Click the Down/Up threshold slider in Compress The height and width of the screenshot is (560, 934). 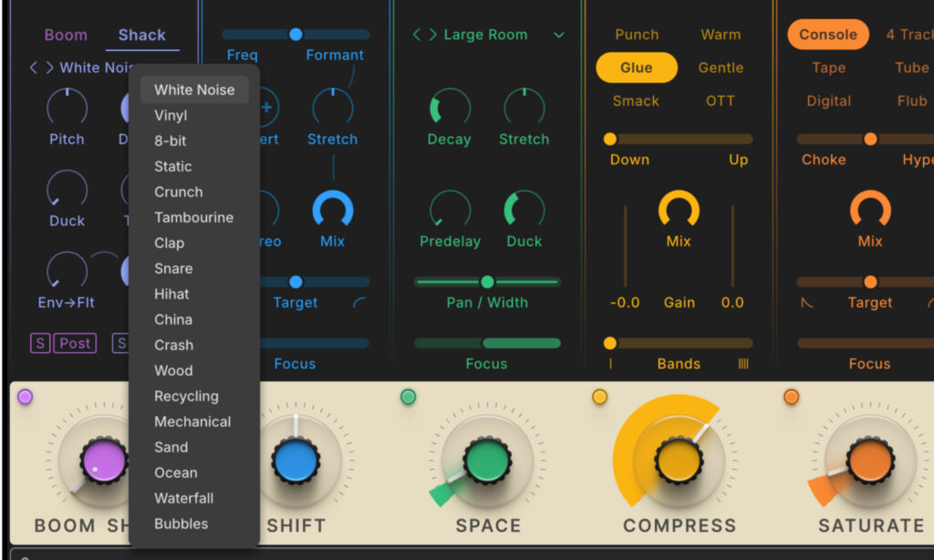[x=610, y=138]
